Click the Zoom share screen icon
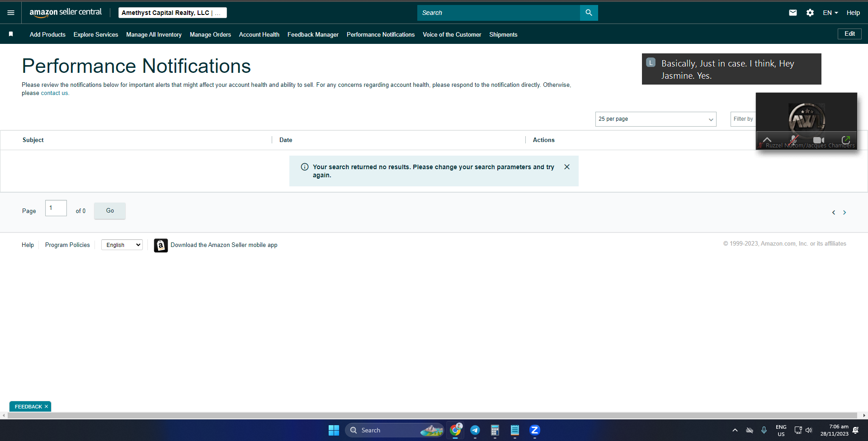 (x=846, y=140)
